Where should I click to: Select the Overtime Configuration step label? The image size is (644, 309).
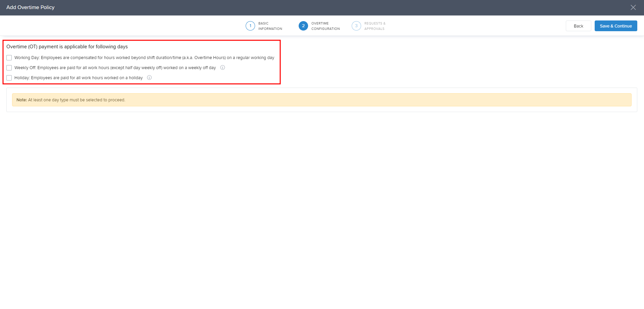click(325, 26)
